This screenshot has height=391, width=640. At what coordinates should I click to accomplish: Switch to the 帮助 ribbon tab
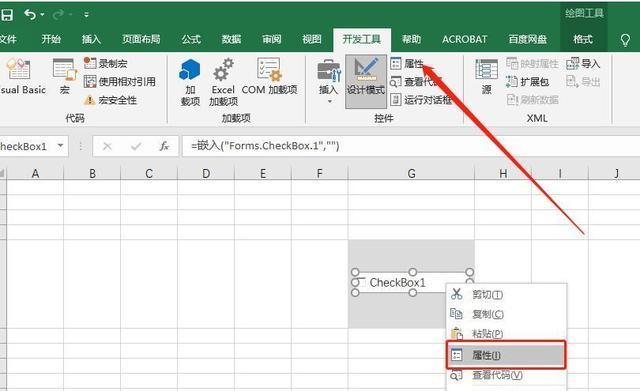coord(411,39)
